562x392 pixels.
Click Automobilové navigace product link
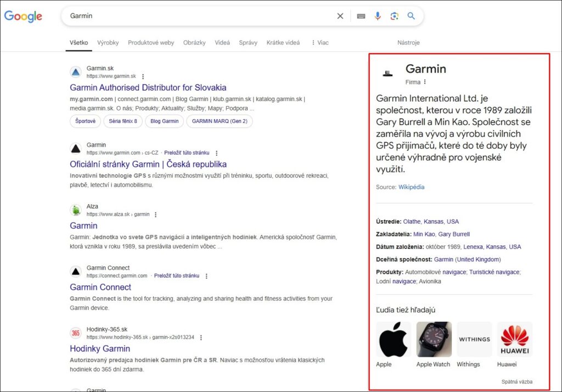click(435, 272)
